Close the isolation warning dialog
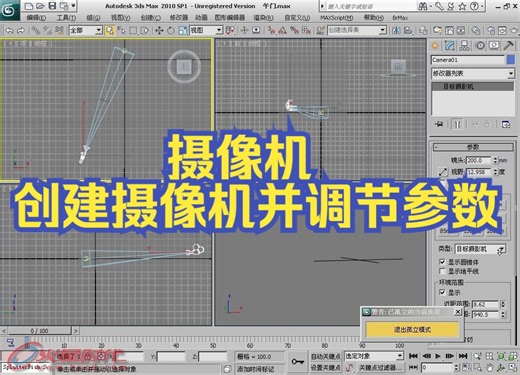The width and height of the screenshot is (520, 375). click(458, 312)
